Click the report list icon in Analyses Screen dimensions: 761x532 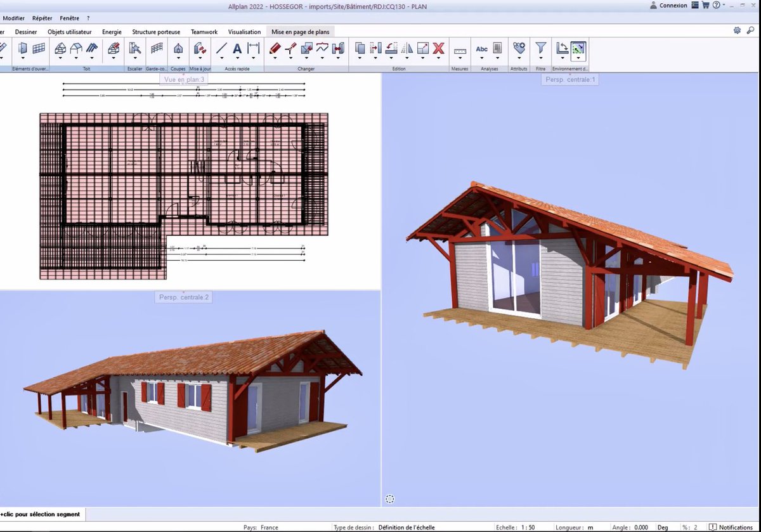tap(497, 48)
